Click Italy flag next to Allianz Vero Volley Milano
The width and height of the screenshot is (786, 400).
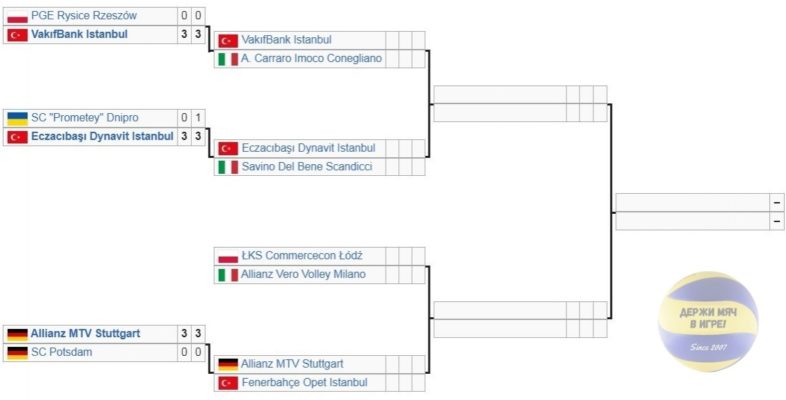tap(228, 275)
